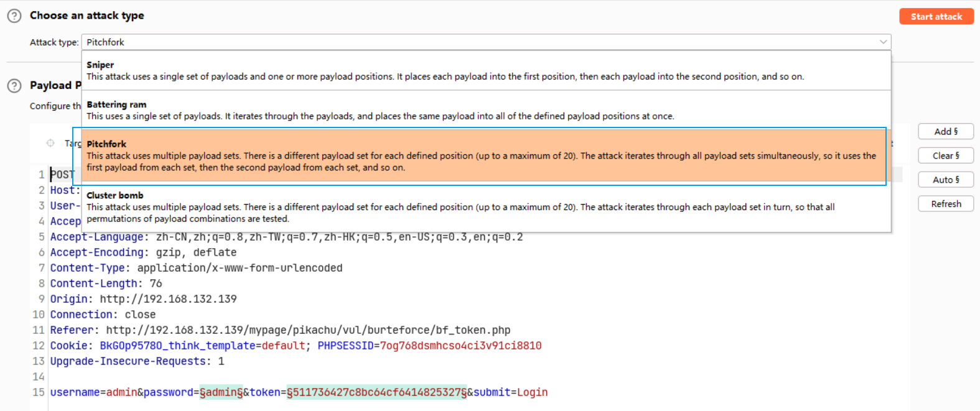This screenshot has height=411, width=980.
Task: Click the crosshair target icon
Action: (50, 143)
